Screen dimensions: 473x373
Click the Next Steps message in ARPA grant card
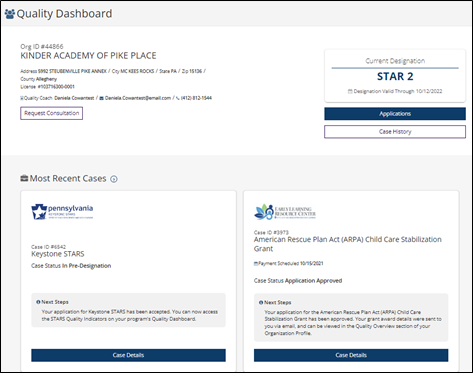coord(353,323)
